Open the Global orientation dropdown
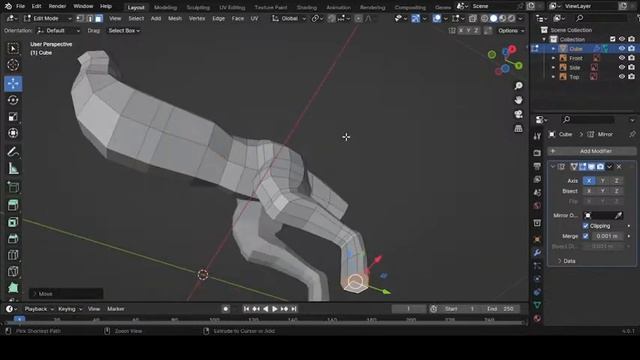 point(289,18)
